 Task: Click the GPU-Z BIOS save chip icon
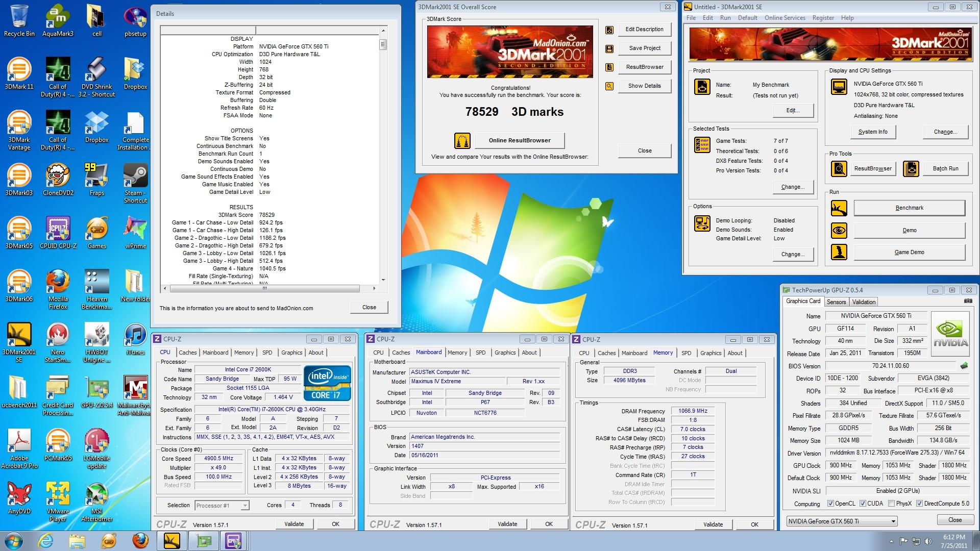[x=964, y=366]
